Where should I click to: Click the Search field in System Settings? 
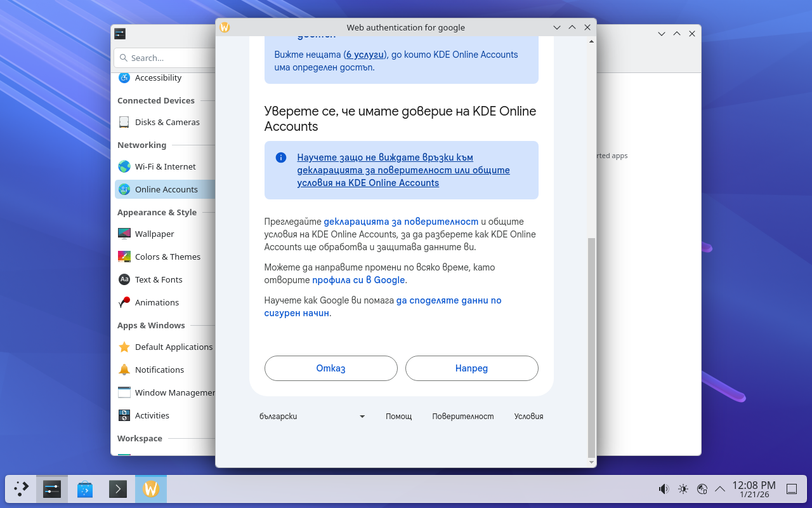(x=165, y=58)
